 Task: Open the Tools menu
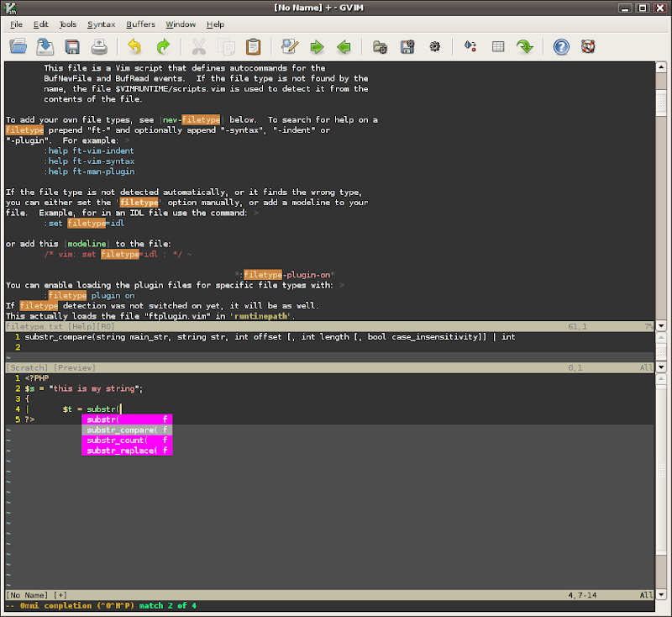pos(68,24)
